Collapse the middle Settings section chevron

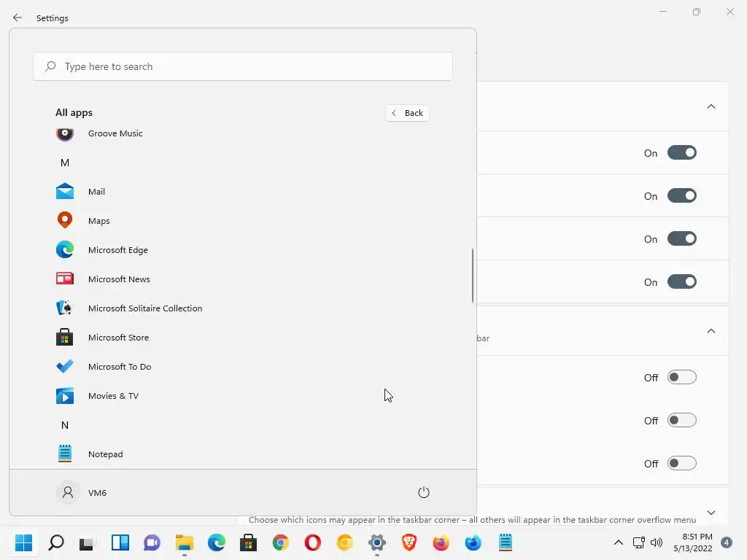(x=711, y=330)
